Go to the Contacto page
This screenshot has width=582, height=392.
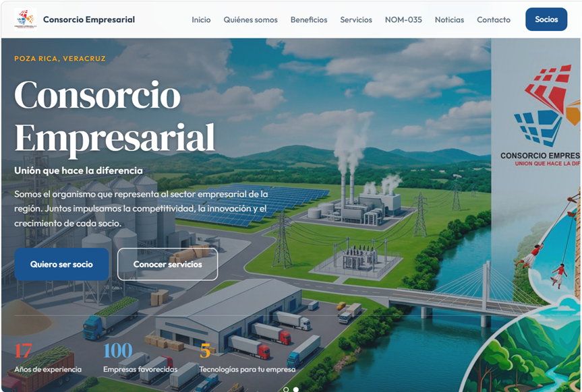[494, 20]
